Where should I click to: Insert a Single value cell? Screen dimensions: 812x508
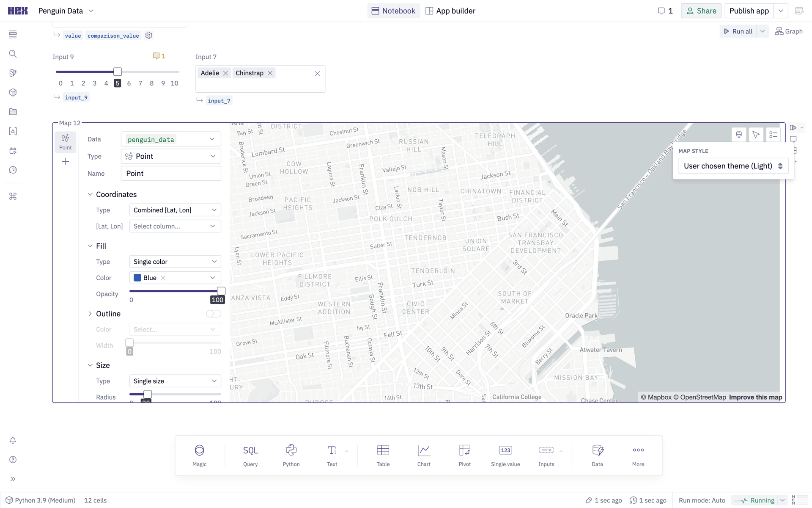tap(505, 456)
